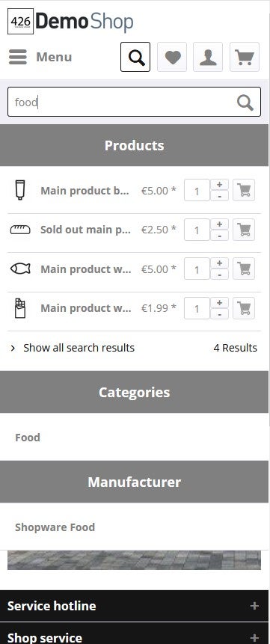Open Shopware Food manufacturer result
The width and height of the screenshot is (270, 644).
tap(55, 527)
